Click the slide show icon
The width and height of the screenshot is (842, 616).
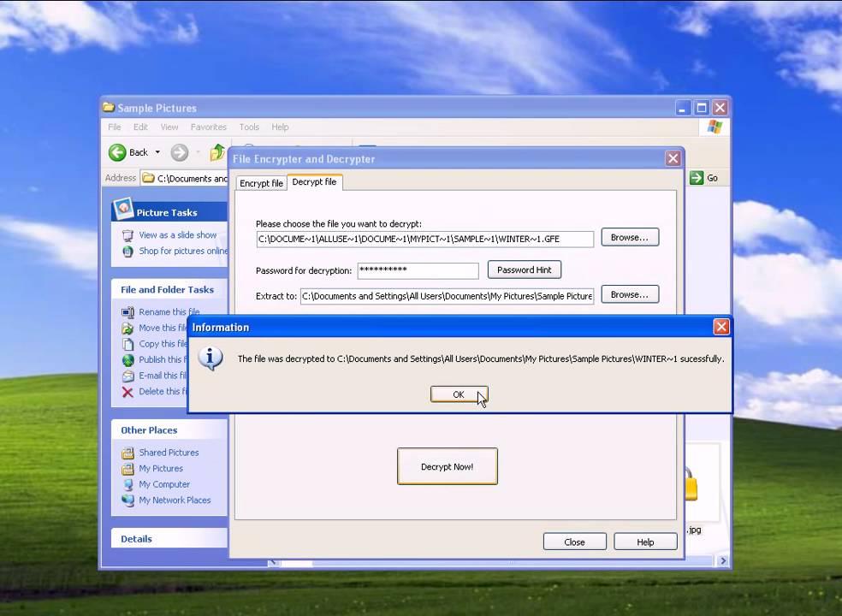click(x=127, y=235)
